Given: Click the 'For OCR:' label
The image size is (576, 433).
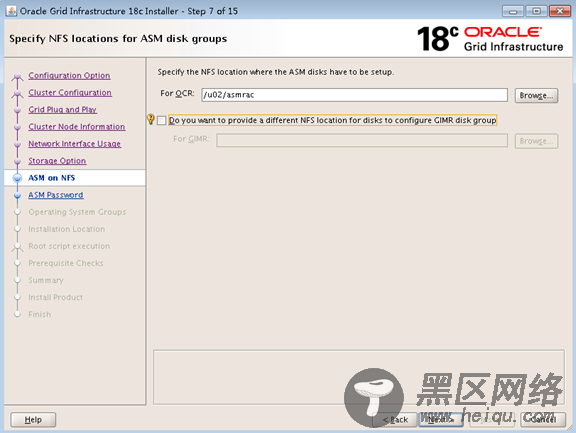Looking at the screenshot, I should (x=177, y=93).
